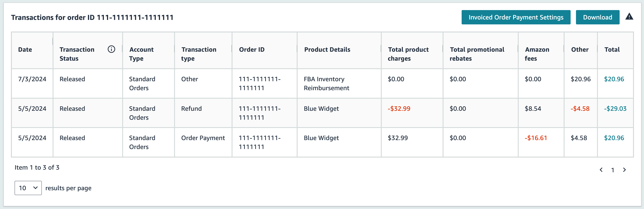This screenshot has height=209, width=644.
Task: Select page number 1
Action: pos(612,170)
